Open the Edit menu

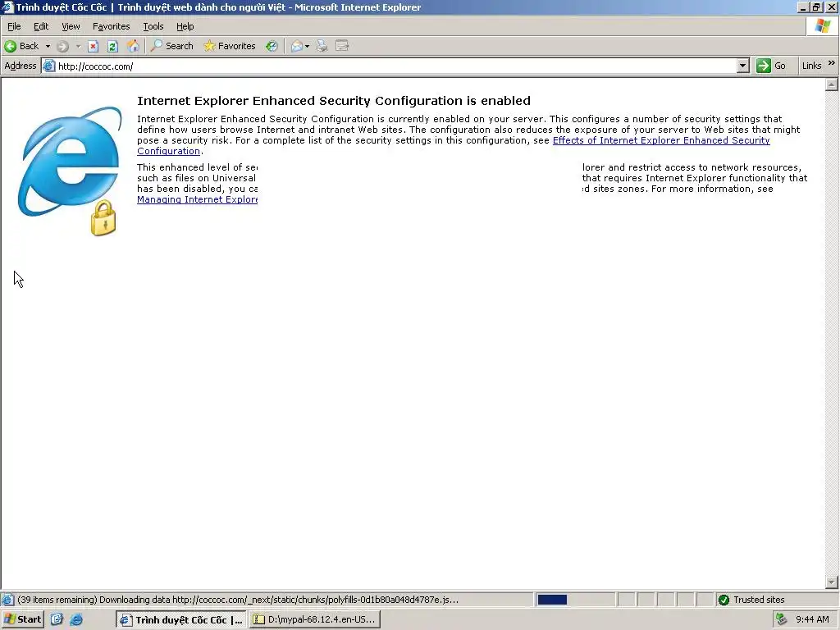(41, 26)
